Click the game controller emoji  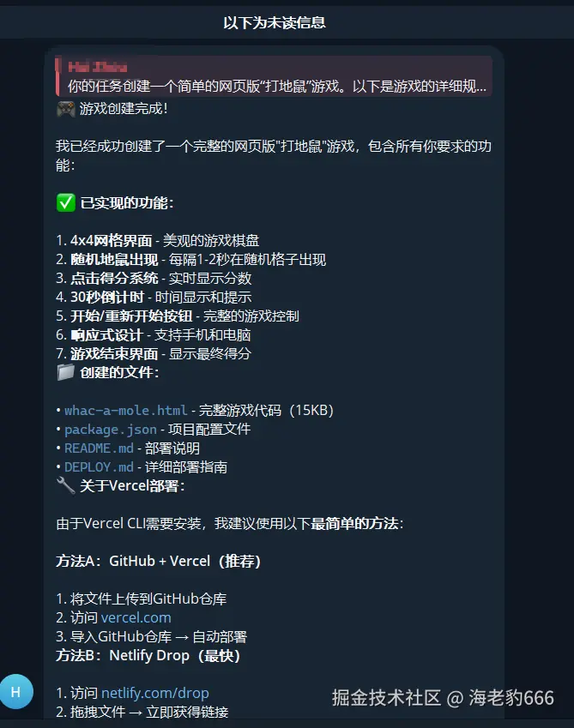pos(65,109)
